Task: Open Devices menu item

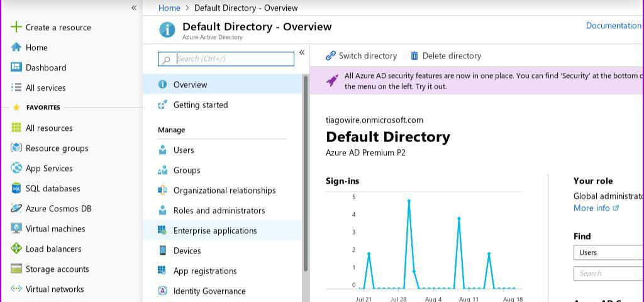Action: pyautogui.click(x=222, y=250)
